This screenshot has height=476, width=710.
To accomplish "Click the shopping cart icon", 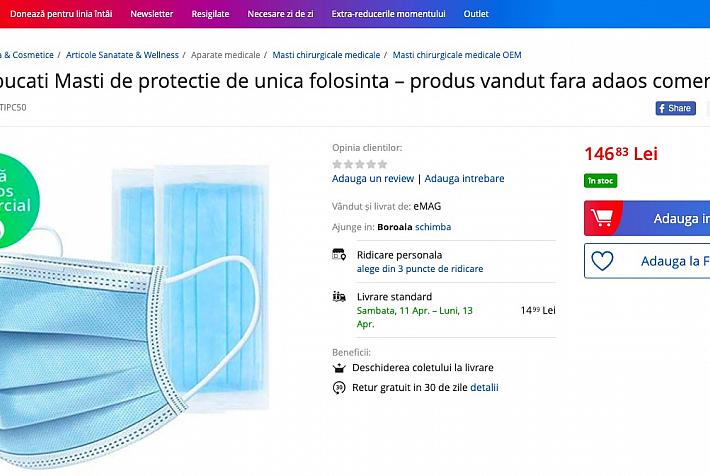I will (603, 218).
